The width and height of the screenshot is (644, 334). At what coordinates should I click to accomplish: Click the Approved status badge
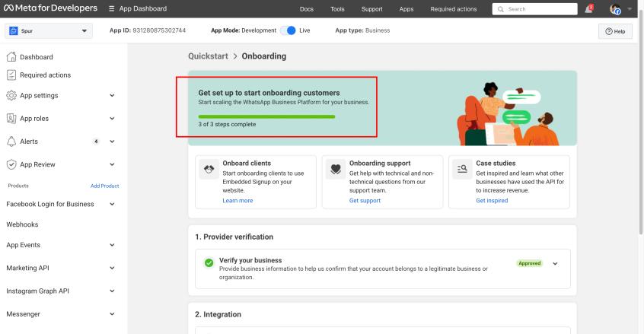click(x=529, y=263)
